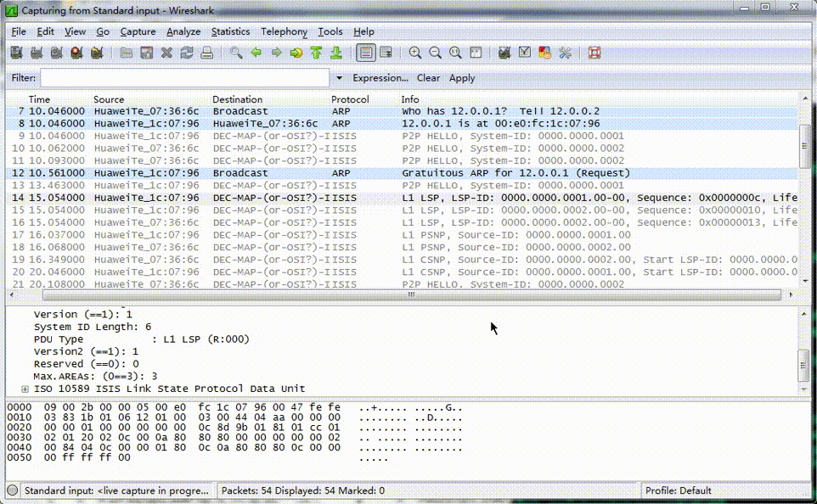Focus the Filter text field
Viewport: 817px width, 504px height.
click(x=184, y=78)
